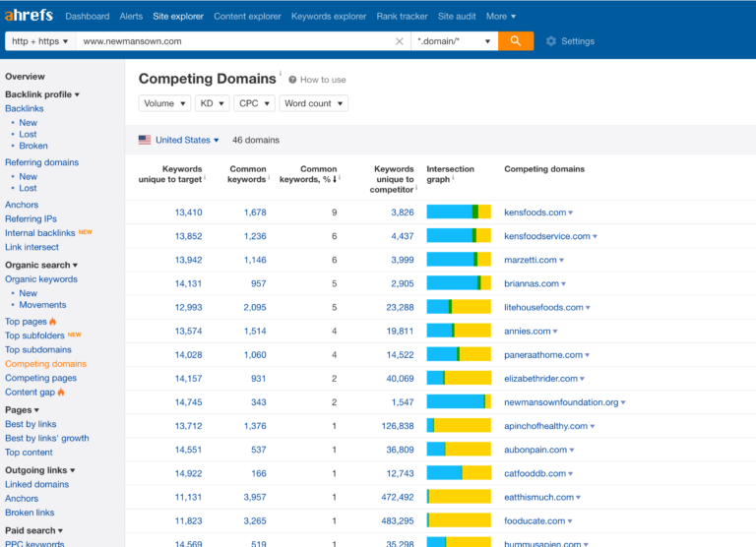Screen dimensions: 756x547
Task: Open the More menu in top navigation
Action: tap(500, 16)
